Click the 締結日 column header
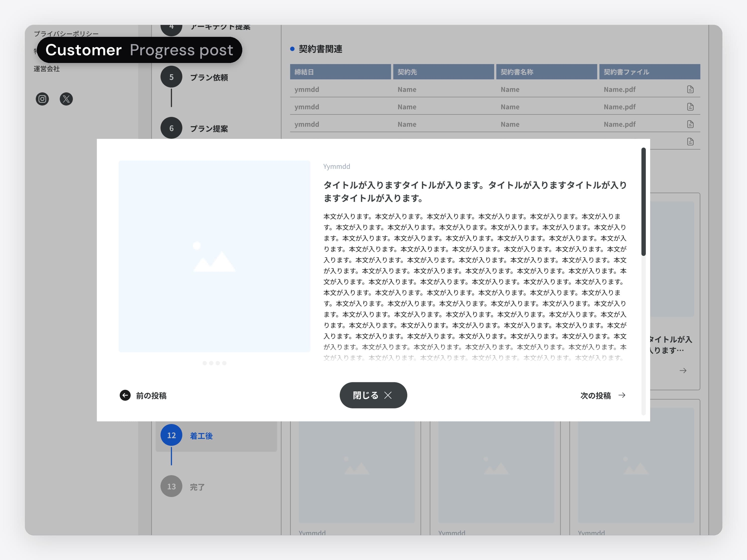 pos(340,72)
